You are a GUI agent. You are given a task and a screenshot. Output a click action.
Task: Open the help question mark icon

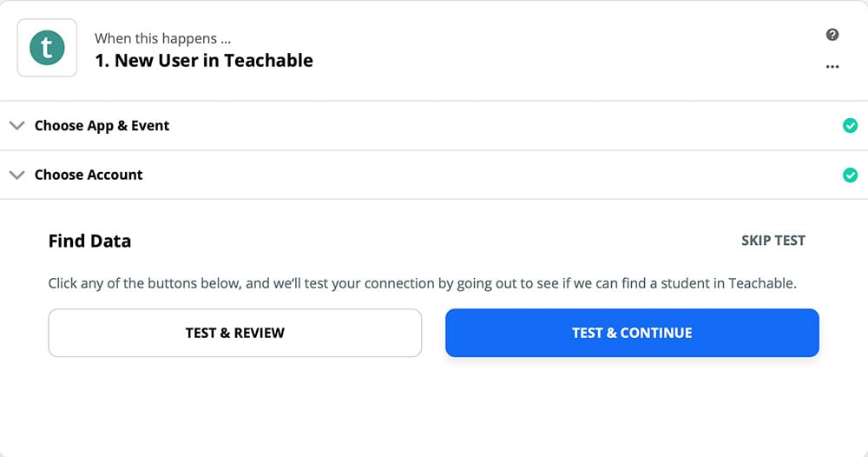(x=832, y=35)
